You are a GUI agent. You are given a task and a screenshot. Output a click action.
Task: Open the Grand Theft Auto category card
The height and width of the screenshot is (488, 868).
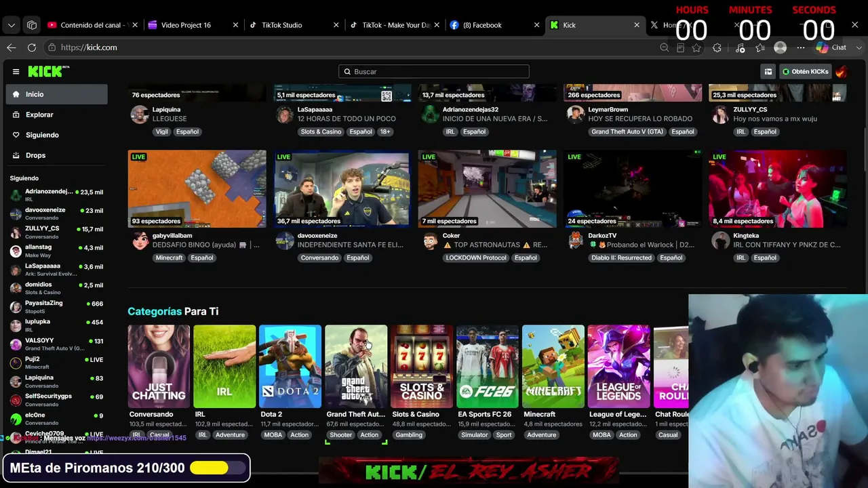click(356, 367)
